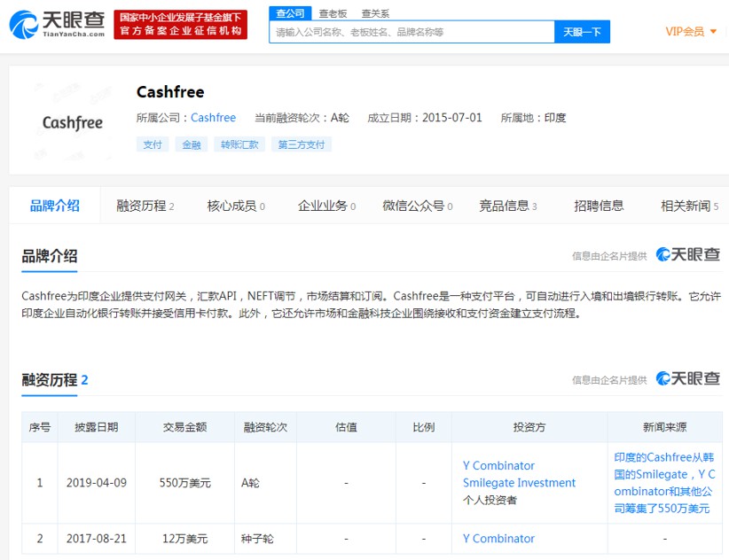Click the 融资轮次 column header
Screen dimensions: 729x560
[x=265, y=427]
